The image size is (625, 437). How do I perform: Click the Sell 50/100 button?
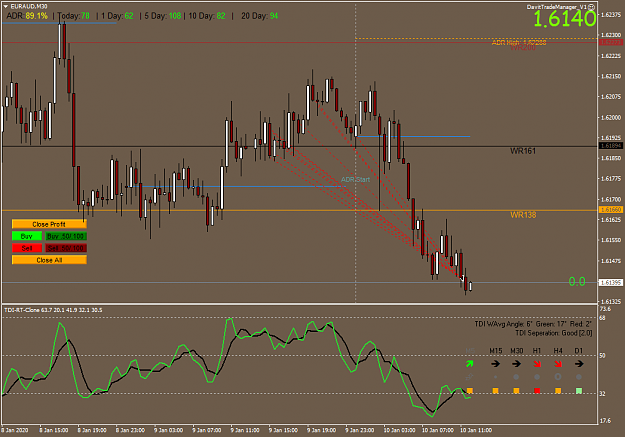[66, 248]
